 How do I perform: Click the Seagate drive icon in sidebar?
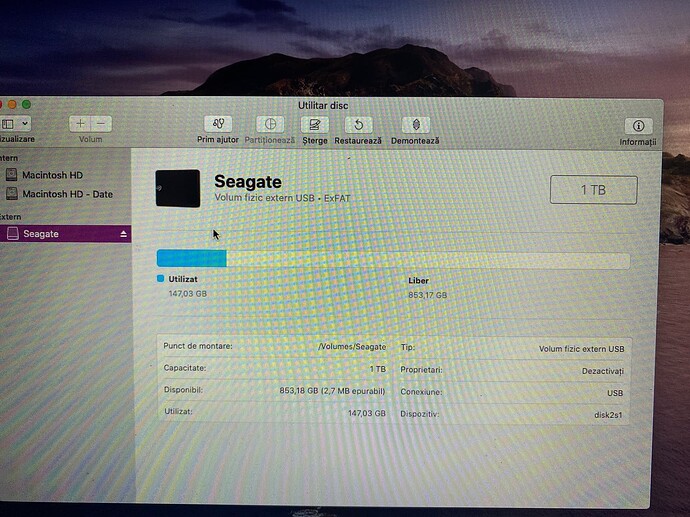click(x=13, y=234)
